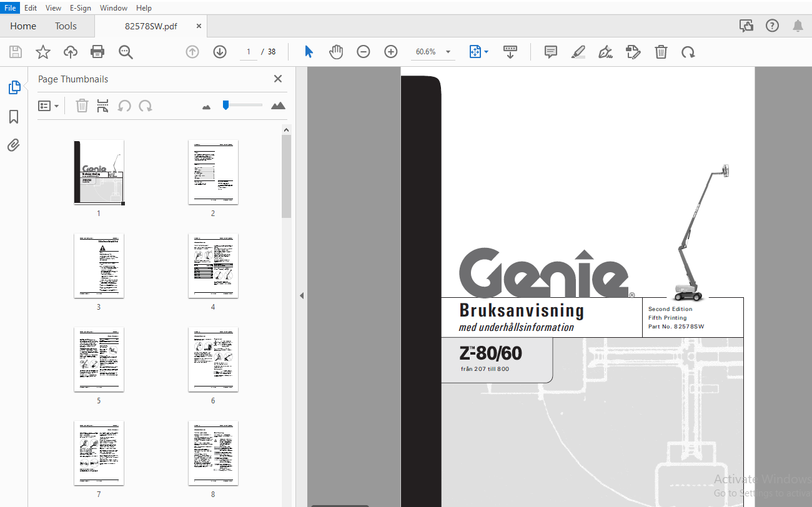The height and width of the screenshot is (507, 812).
Task: Click the Save file icon
Action: [x=15, y=52]
